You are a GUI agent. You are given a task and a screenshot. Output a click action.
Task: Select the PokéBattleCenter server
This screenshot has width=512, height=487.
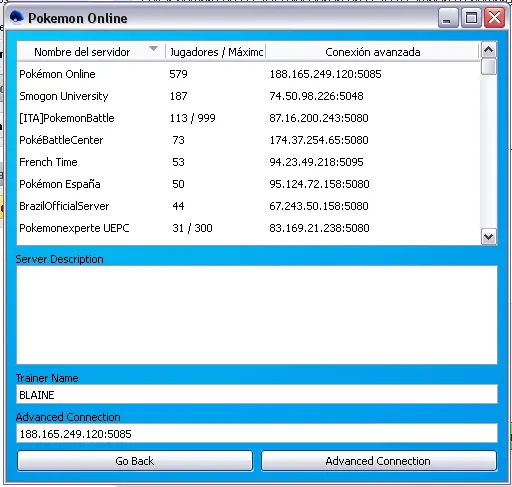tap(248, 140)
